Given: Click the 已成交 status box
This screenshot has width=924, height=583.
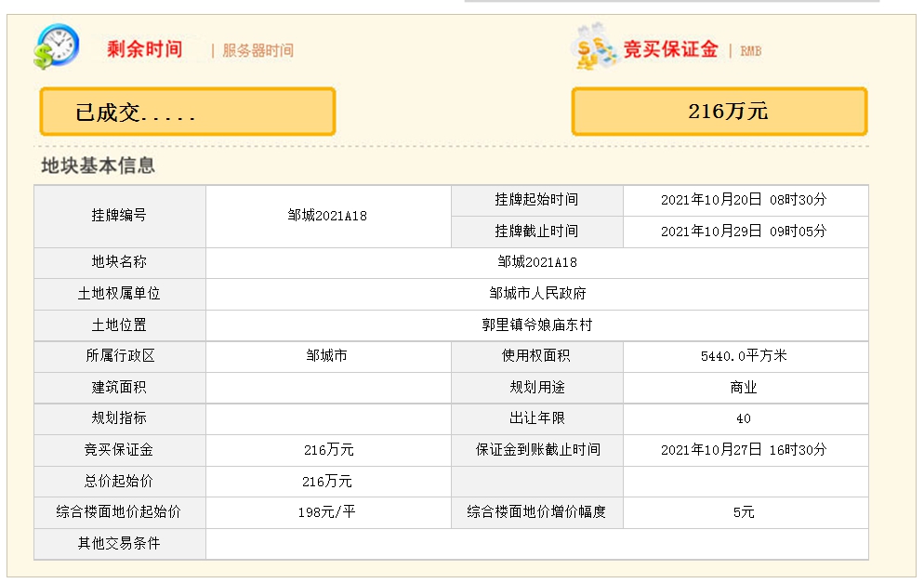Looking at the screenshot, I should 188,112.
